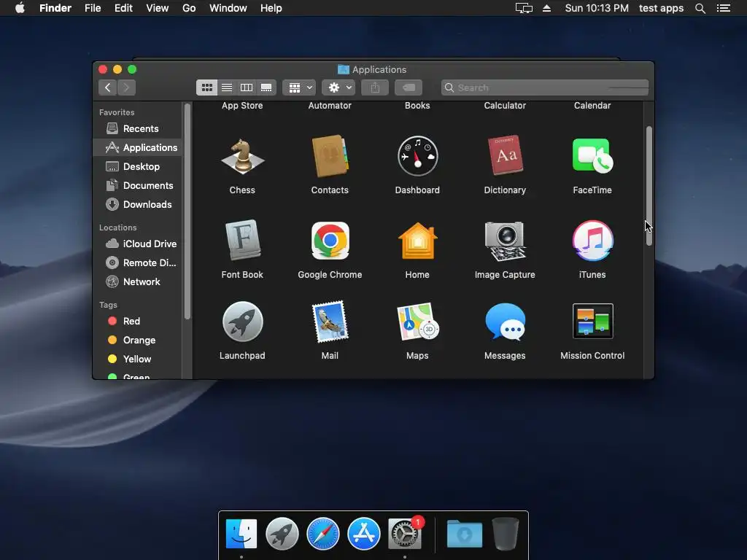The image size is (747, 560).
Task: Click the Edit Tags toolbar button
Action: point(409,87)
